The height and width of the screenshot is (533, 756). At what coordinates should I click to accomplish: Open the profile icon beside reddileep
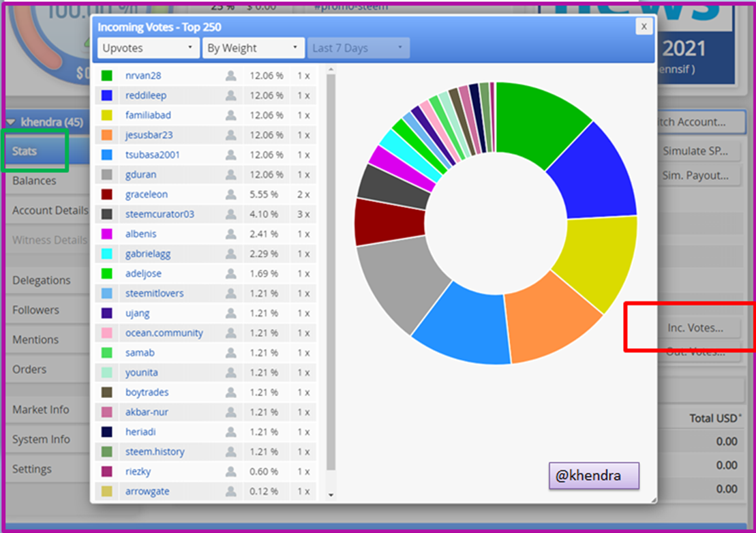tap(231, 95)
